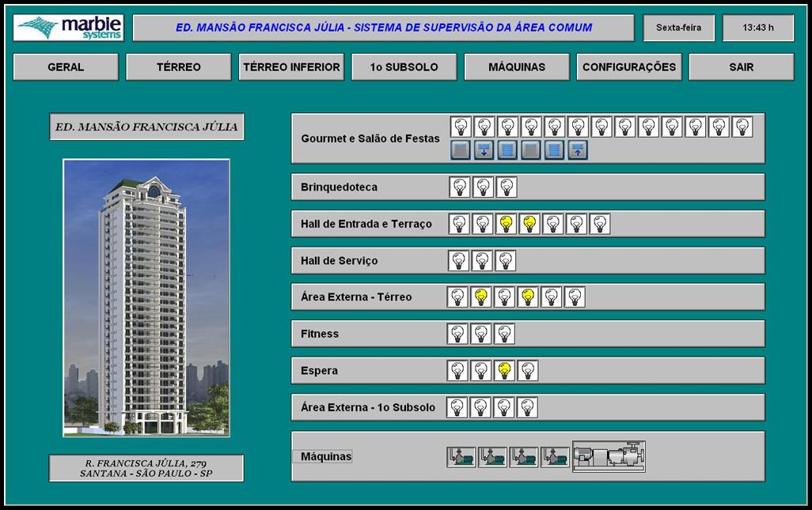Toggle last lamp in Hall de Entrada e Terraço
Image resolution: width=812 pixels, height=510 pixels.
600,224
